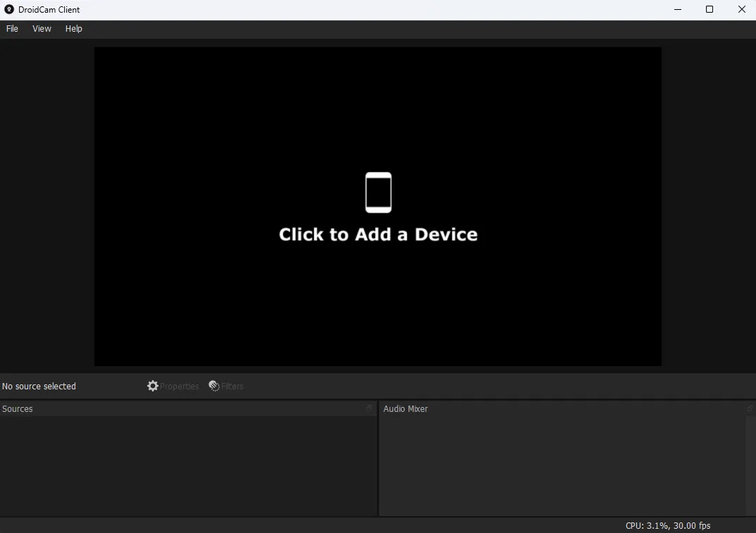Click the CPU and fps status text

pyautogui.click(x=668, y=526)
